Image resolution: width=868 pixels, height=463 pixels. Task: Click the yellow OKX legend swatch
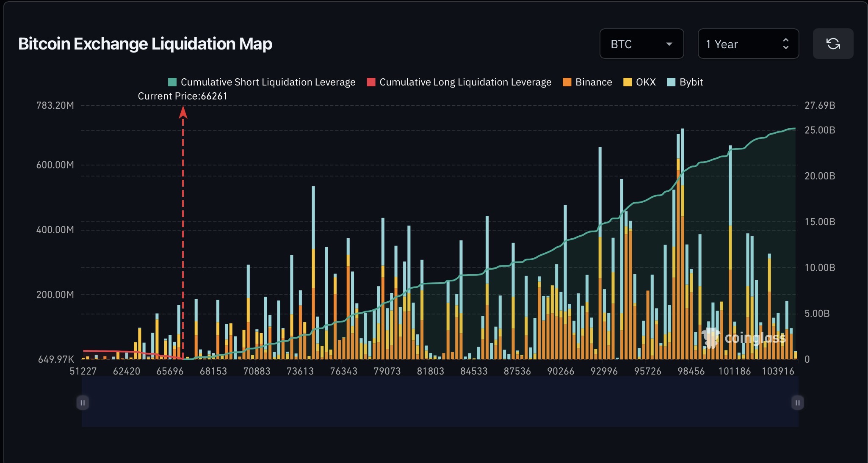[628, 82]
